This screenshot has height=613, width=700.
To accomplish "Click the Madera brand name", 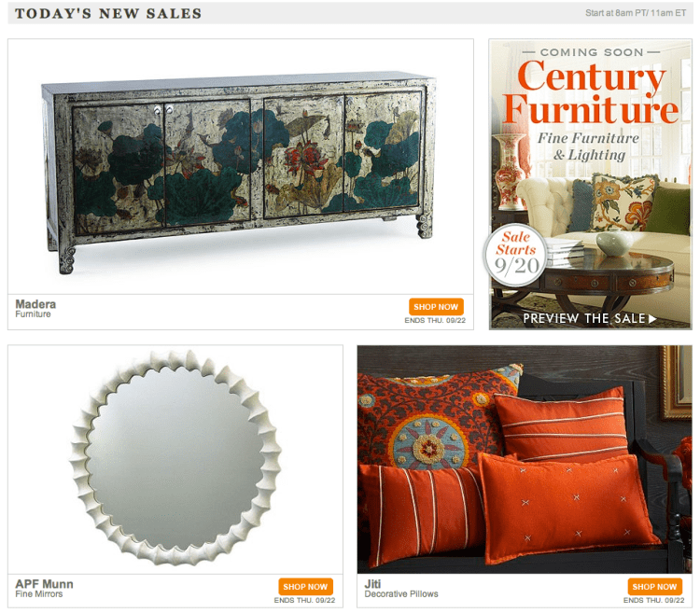I will click(x=35, y=304).
